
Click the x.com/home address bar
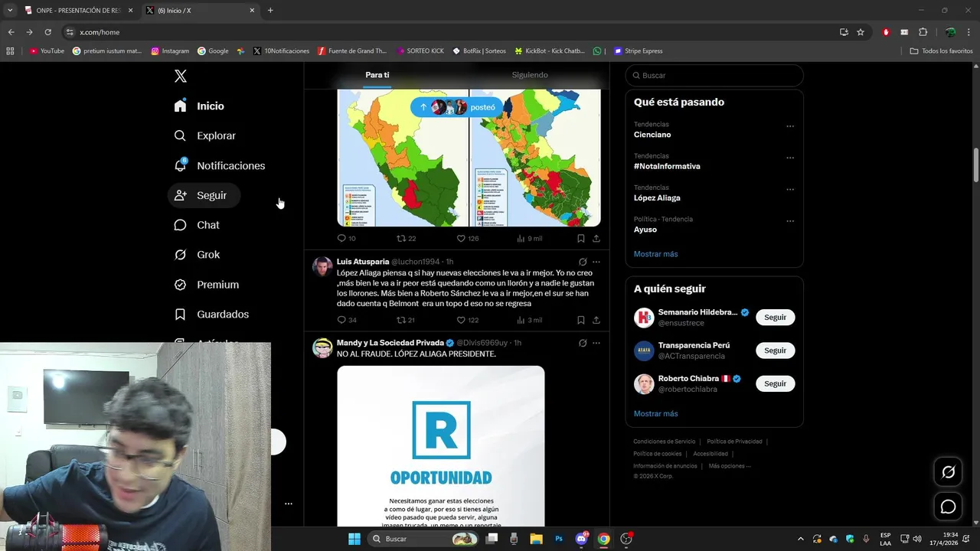point(452,32)
